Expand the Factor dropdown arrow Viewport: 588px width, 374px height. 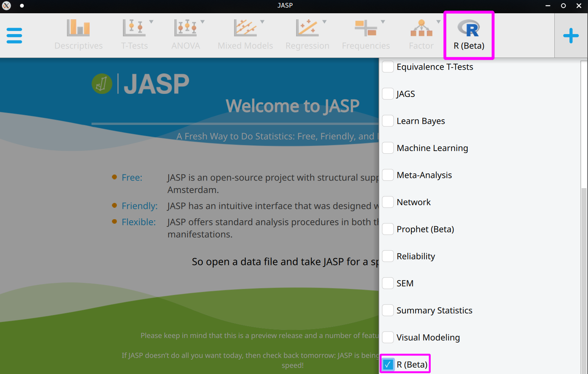pyautogui.click(x=439, y=22)
